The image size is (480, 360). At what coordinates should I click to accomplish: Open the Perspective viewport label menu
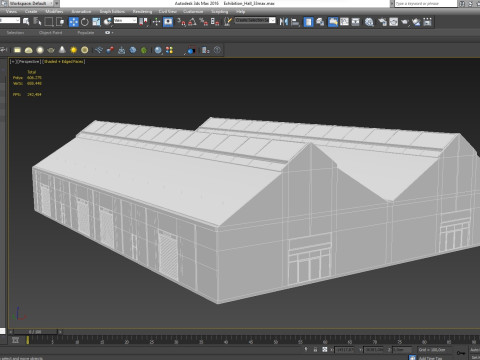(x=29, y=62)
